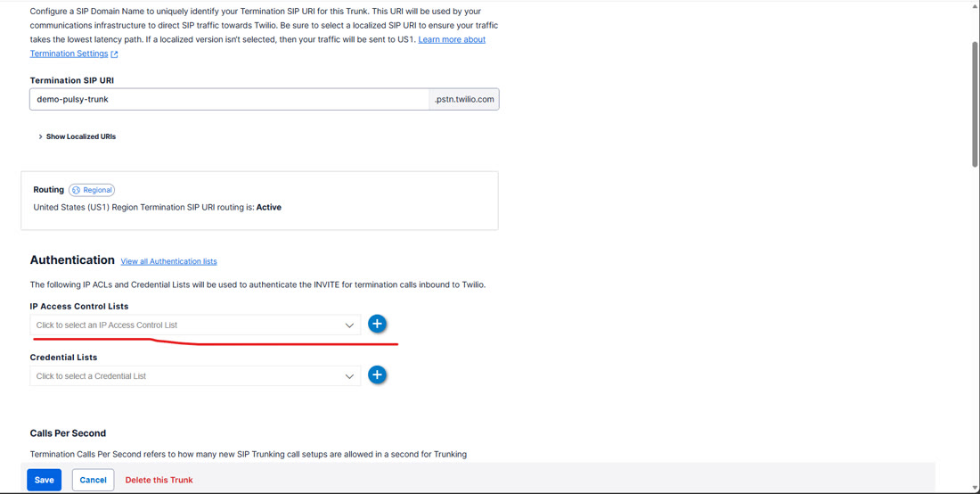Click the Regional routing badge
The height and width of the screenshot is (494, 980).
click(x=92, y=190)
